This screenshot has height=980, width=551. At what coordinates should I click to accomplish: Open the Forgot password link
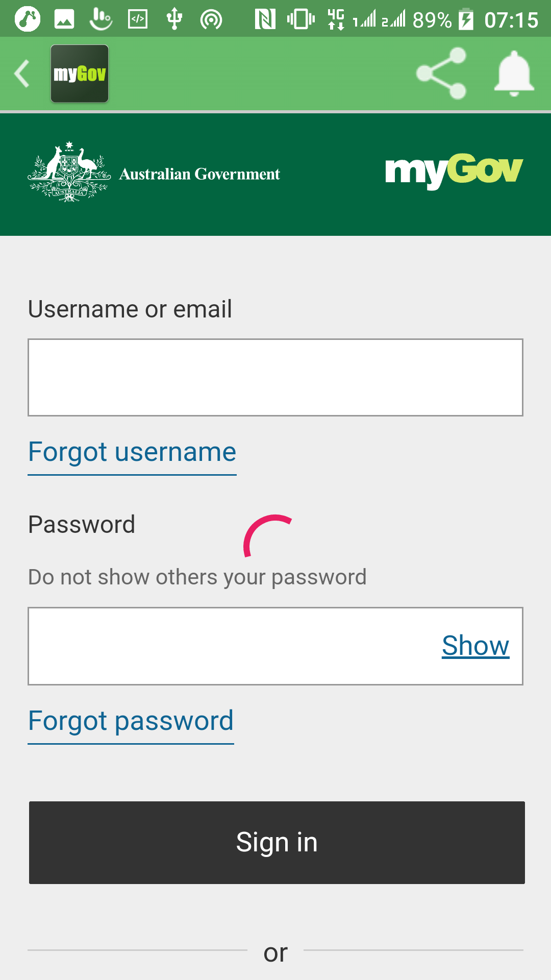point(131,721)
